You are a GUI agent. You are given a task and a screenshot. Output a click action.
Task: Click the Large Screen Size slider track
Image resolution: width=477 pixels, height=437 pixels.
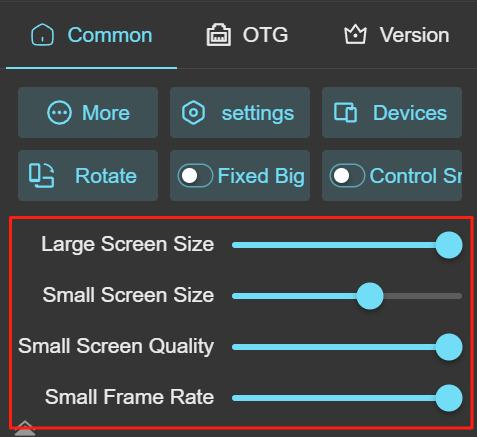point(347,245)
